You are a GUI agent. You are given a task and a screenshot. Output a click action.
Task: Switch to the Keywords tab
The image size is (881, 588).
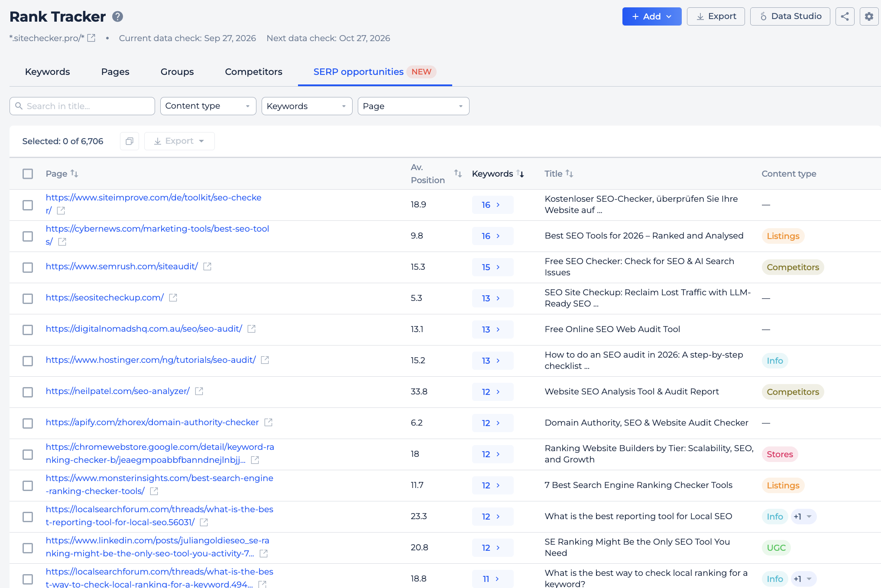coord(47,72)
